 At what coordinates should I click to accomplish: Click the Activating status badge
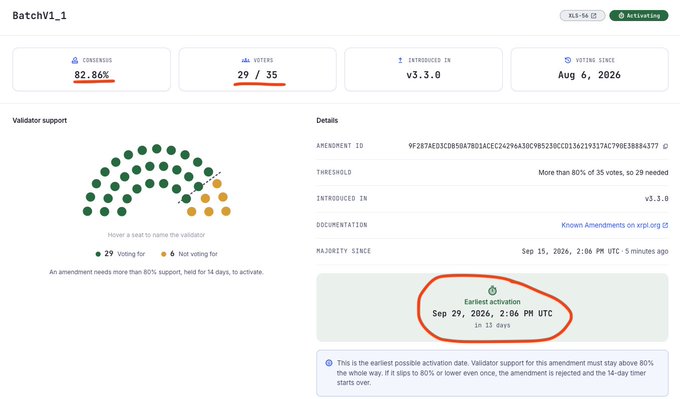[x=638, y=16]
